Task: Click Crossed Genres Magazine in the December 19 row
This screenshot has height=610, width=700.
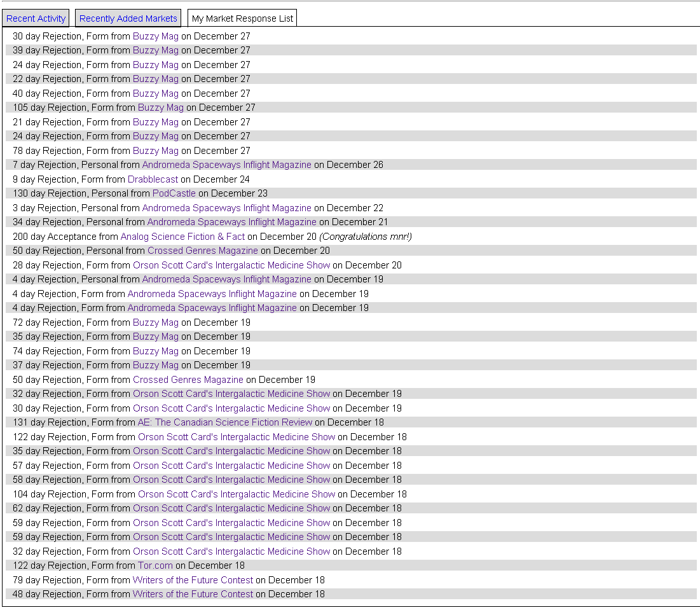Action: pyautogui.click(x=188, y=380)
